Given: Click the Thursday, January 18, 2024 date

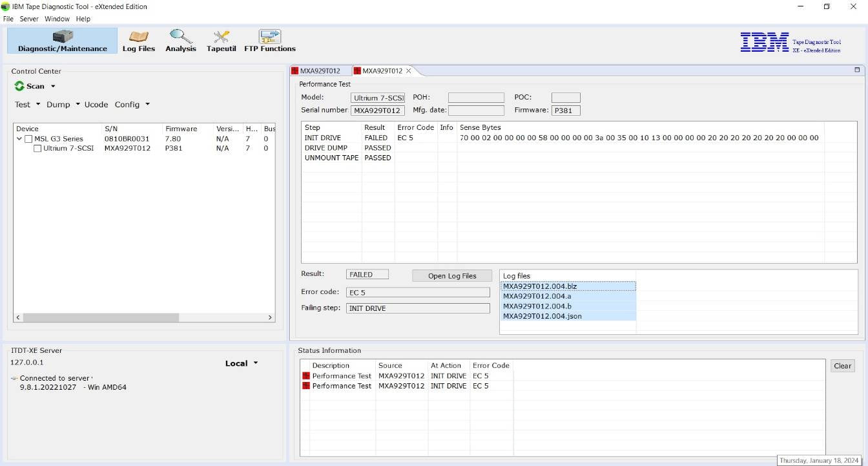Looking at the screenshot, I should 820,461.
